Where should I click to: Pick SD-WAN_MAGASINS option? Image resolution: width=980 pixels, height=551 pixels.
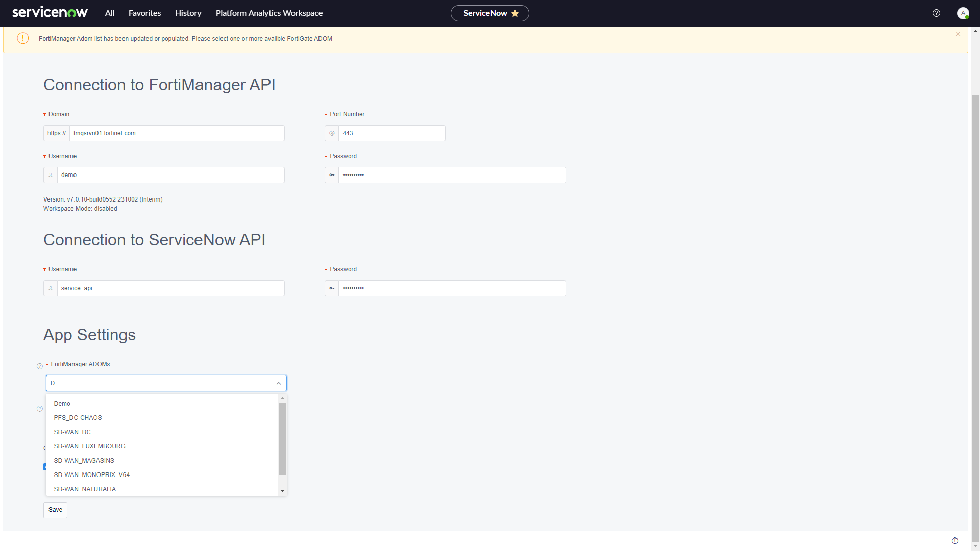click(84, 461)
